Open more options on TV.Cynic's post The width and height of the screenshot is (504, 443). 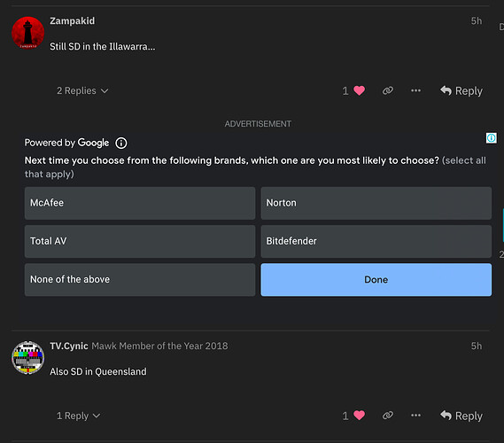tap(415, 416)
